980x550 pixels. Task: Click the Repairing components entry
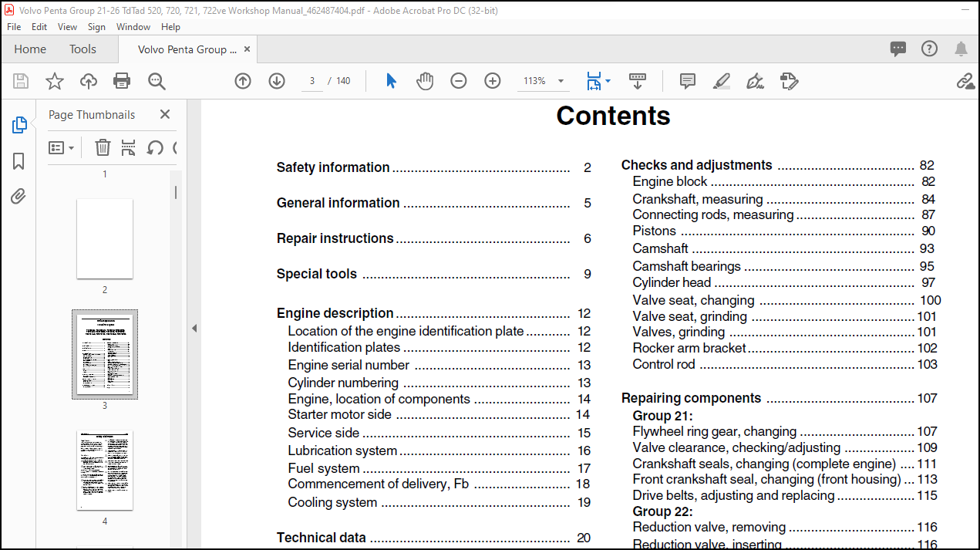(779, 398)
